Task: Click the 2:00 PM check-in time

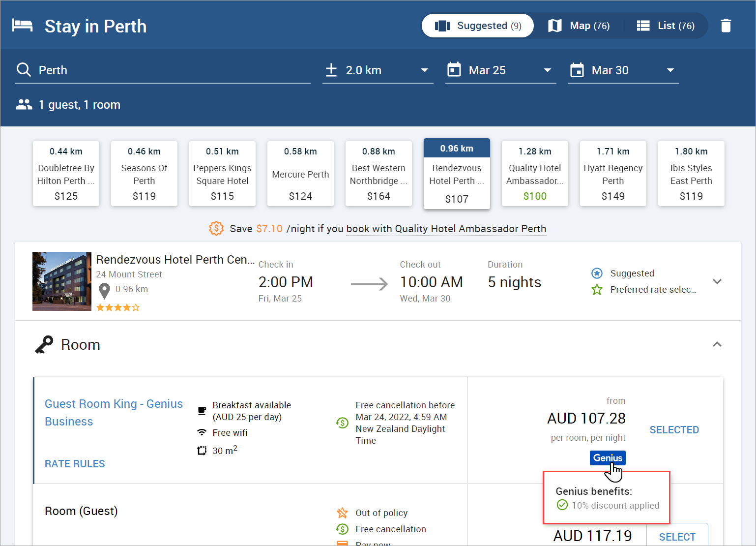Action: 286,282
